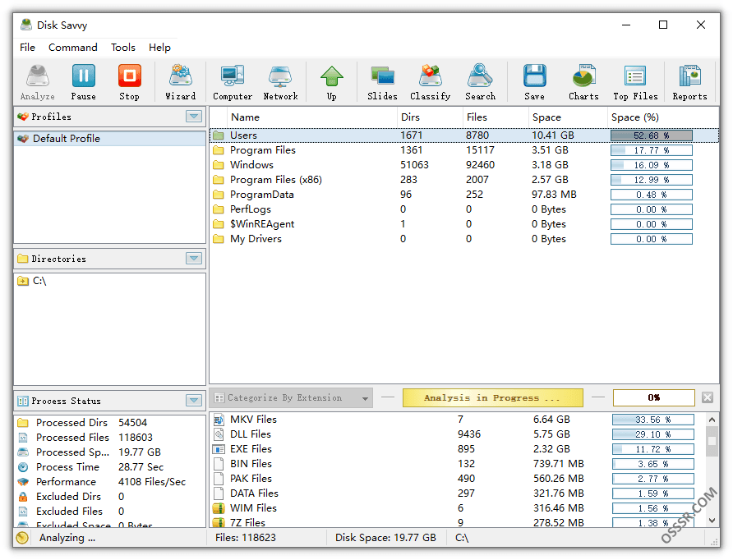Click the Performance 4108 Files/Sec value
Image resolution: width=733 pixels, height=560 pixels.
point(152,482)
